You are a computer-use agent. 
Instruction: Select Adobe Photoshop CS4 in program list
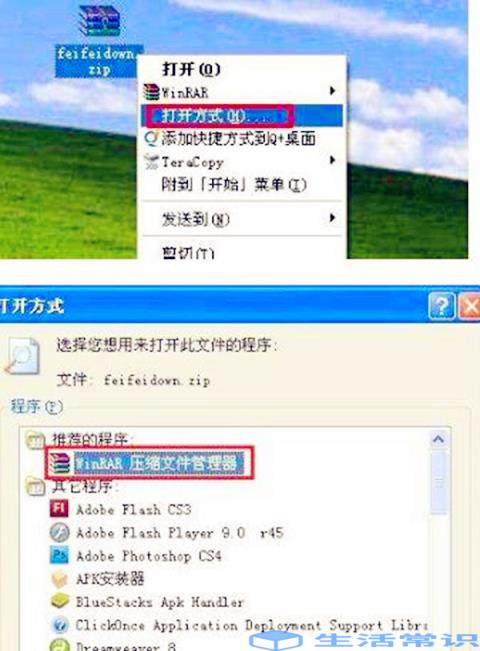click(x=149, y=556)
